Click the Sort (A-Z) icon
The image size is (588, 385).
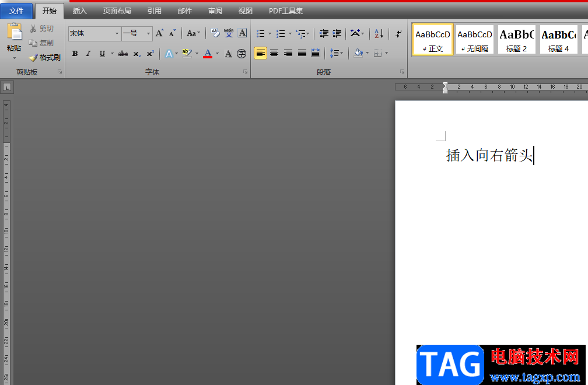coord(379,33)
